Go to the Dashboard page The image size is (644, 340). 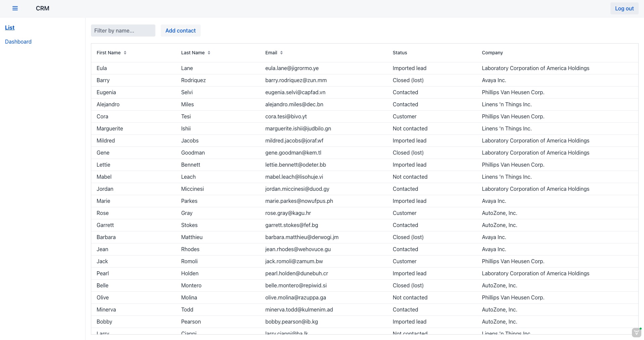click(x=18, y=42)
